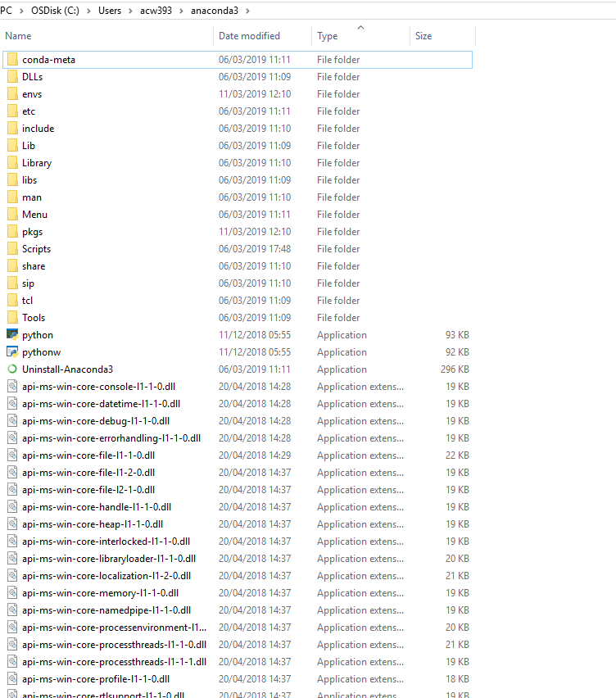Click the Menu folder icon
The height and width of the screenshot is (698, 616).
tap(12, 215)
